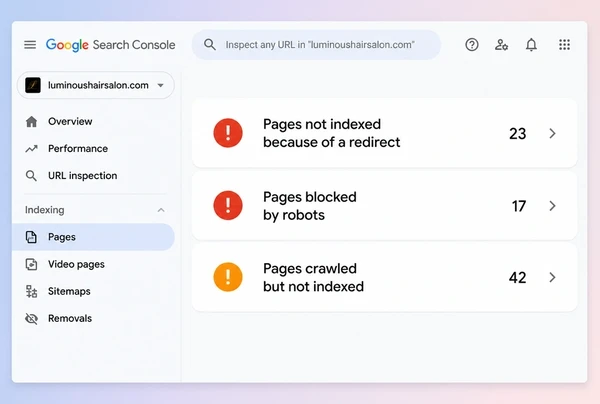Expand crawled but not indexed row arrow
Screen dimensions: 600x404
[552, 277]
